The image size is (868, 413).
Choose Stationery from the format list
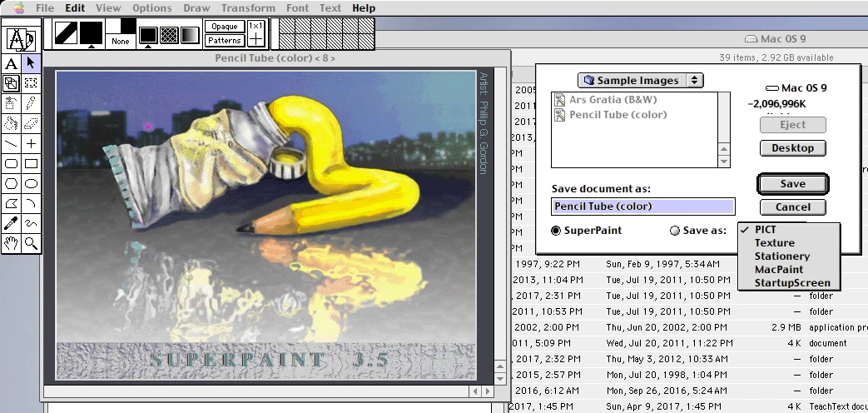click(790, 256)
